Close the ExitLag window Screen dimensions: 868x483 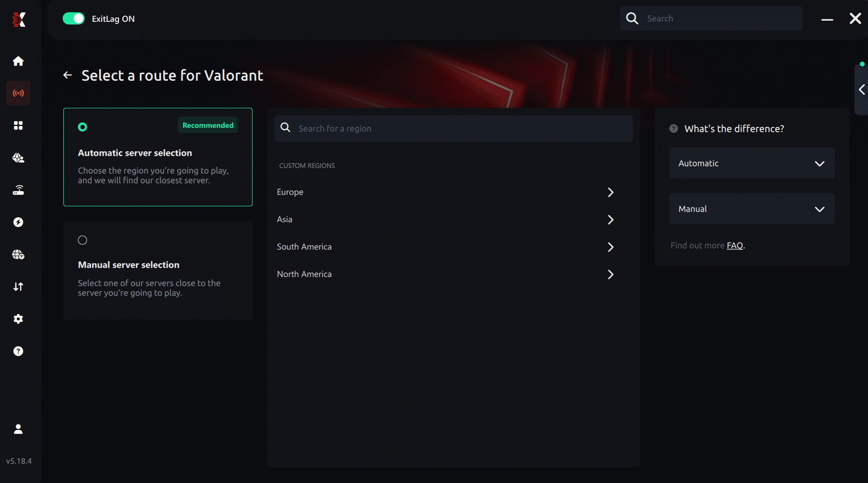coord(855,18)
